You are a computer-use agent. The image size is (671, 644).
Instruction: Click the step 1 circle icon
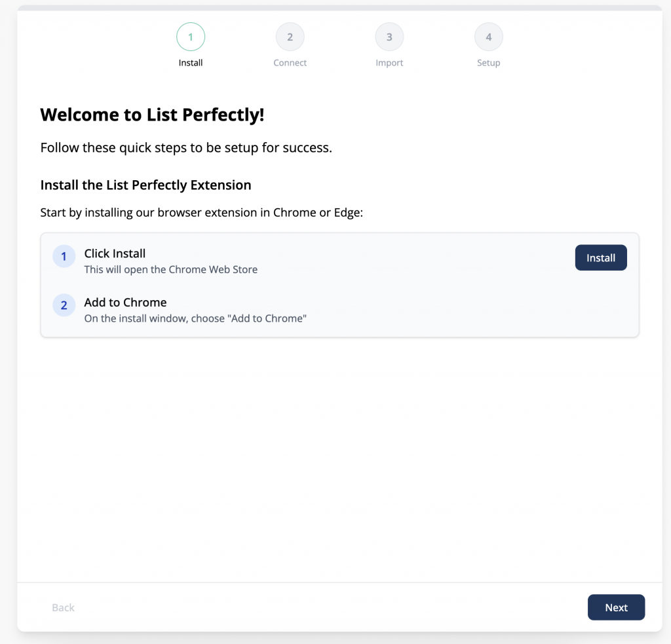pos(191,37)
